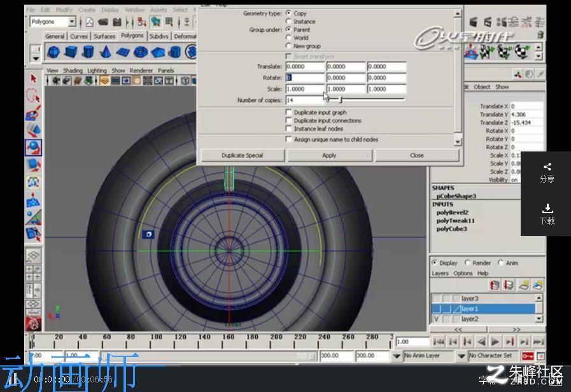
Task: Open the No Anim Layer dropdown arrow
Action: (x=397, y=356)
